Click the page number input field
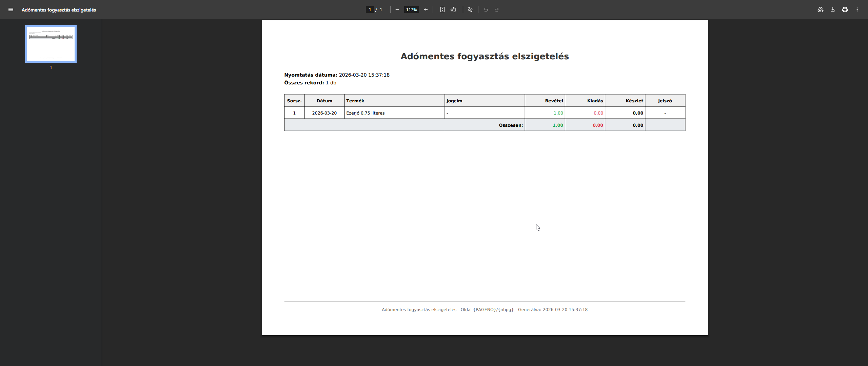 click(x=370, y=10)
